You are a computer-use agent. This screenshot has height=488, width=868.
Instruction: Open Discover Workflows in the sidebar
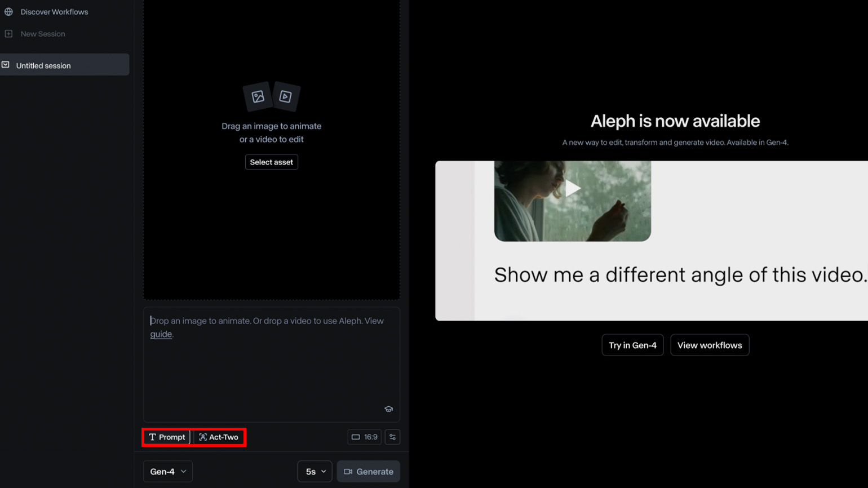54,12
